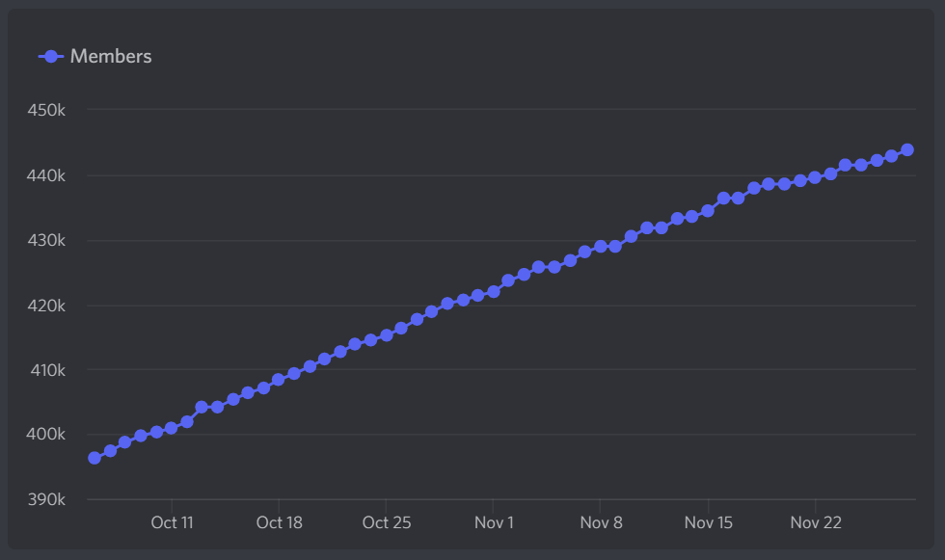This screenshot has width=945, height=560.
Task: Select the data point above Nov 8
Action: coord(601,246)
